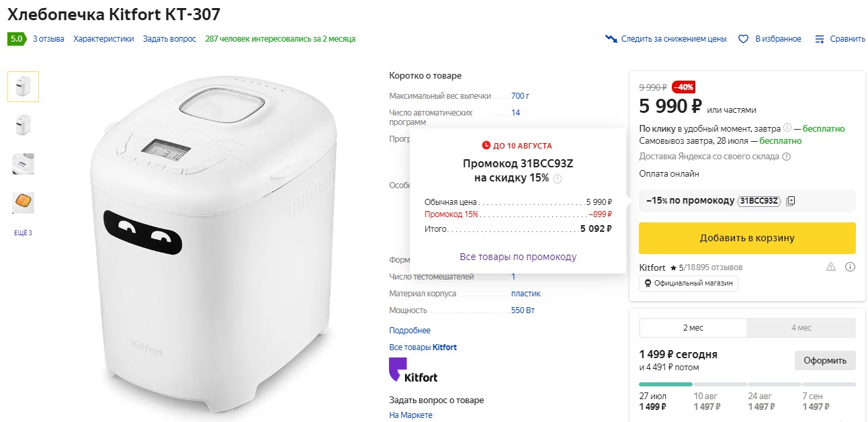This screenshot has width=868, height=422.
Task: Open Все товары по промокоду link
Action: click(x=518, y=257)
